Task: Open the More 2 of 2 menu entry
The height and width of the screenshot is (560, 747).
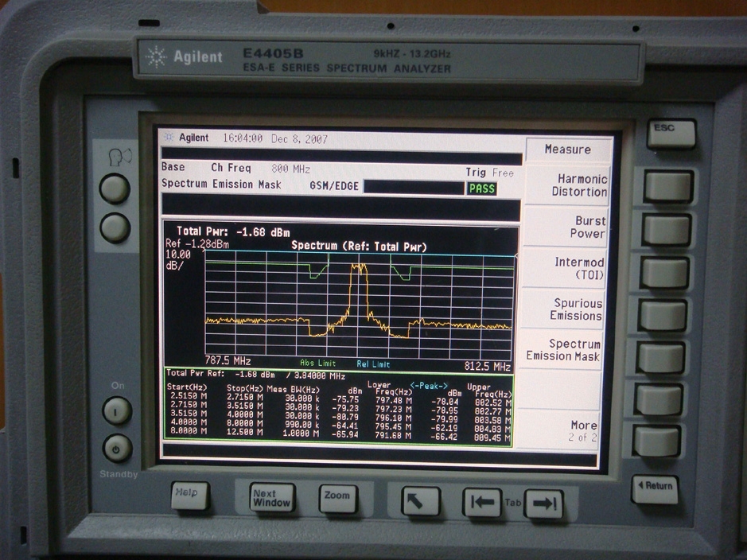Action: 557,430
